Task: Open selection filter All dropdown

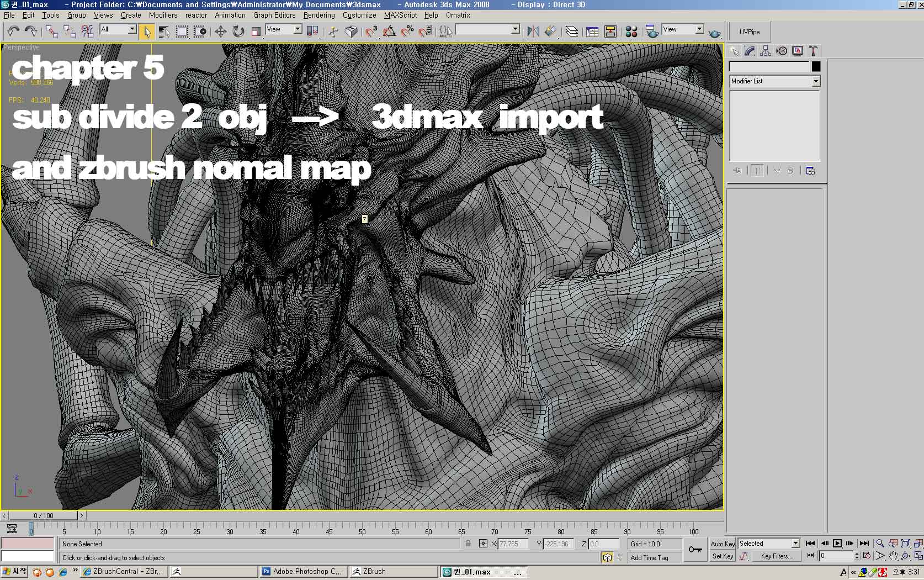Action: click(118, 29)
